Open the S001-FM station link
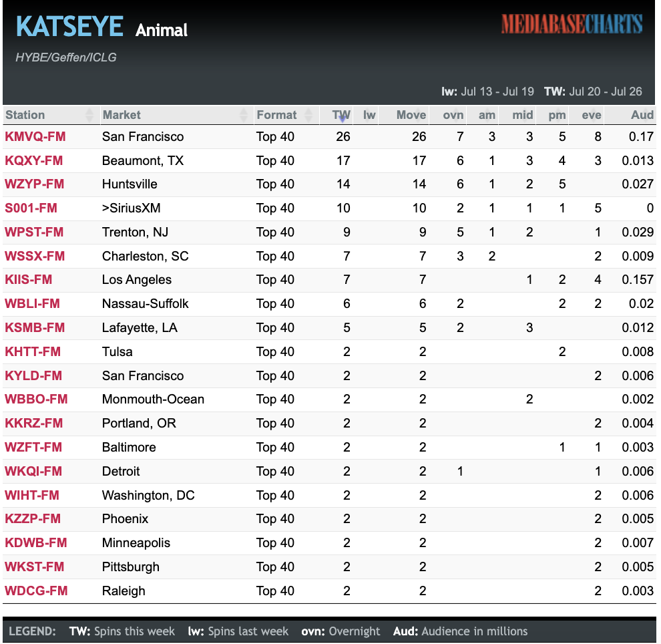Image resolution: width=661 pixels, height=644 pixels. [x=31, y=208]
